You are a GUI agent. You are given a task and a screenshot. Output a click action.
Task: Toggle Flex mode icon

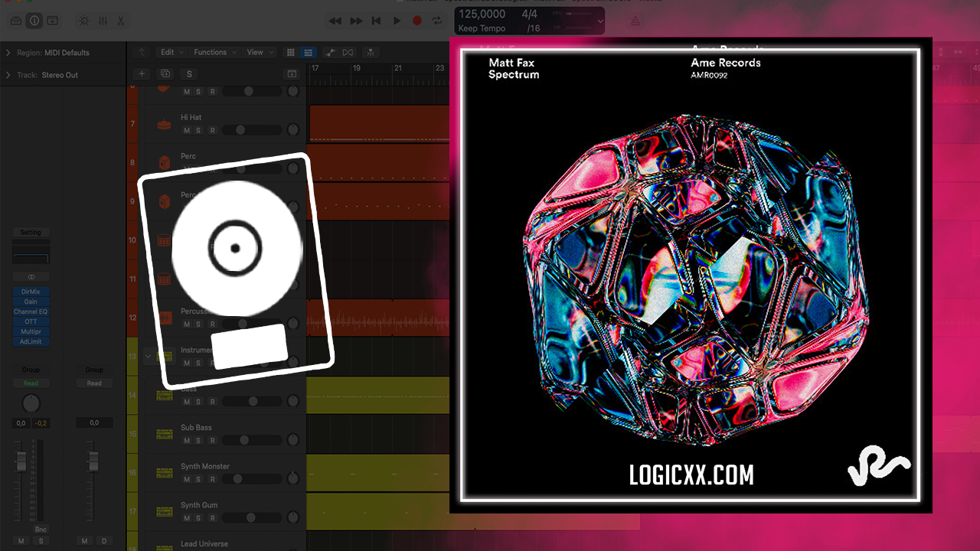click(x=348, y=52)
